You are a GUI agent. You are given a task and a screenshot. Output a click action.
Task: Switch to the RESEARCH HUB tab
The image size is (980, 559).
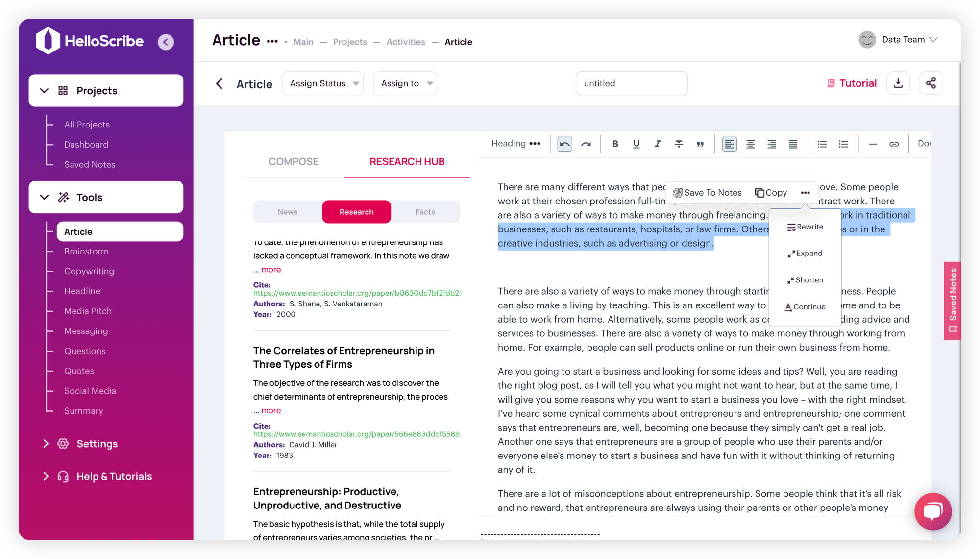tap(407, 162)
